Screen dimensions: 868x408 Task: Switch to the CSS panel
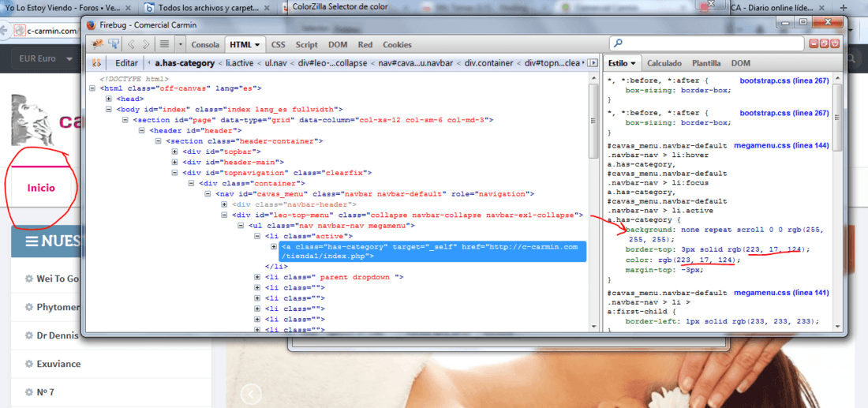pyautogui.click(x=278, y=45)
